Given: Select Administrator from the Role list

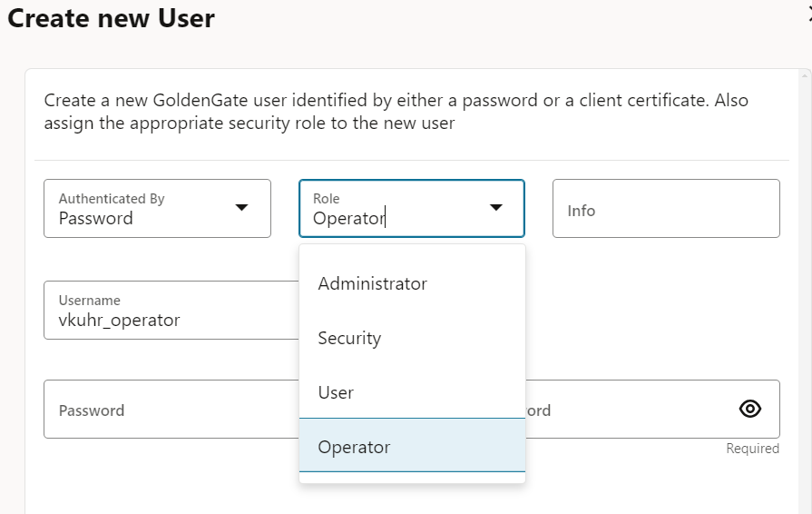Looking at the screenshot, I should point(372,283).
